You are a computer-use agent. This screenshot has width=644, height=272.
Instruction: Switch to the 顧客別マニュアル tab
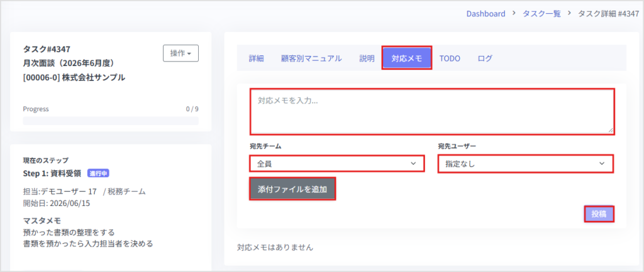(311, 58)
